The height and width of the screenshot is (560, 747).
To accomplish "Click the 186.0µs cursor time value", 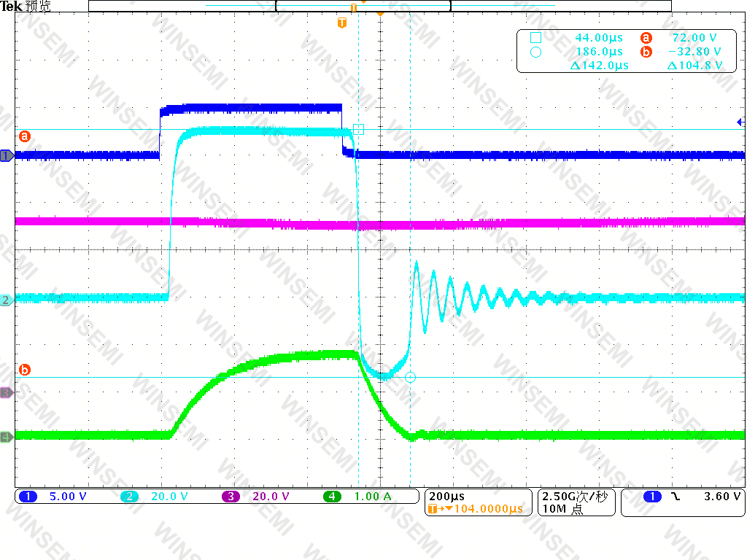I will tap(600, 52).
